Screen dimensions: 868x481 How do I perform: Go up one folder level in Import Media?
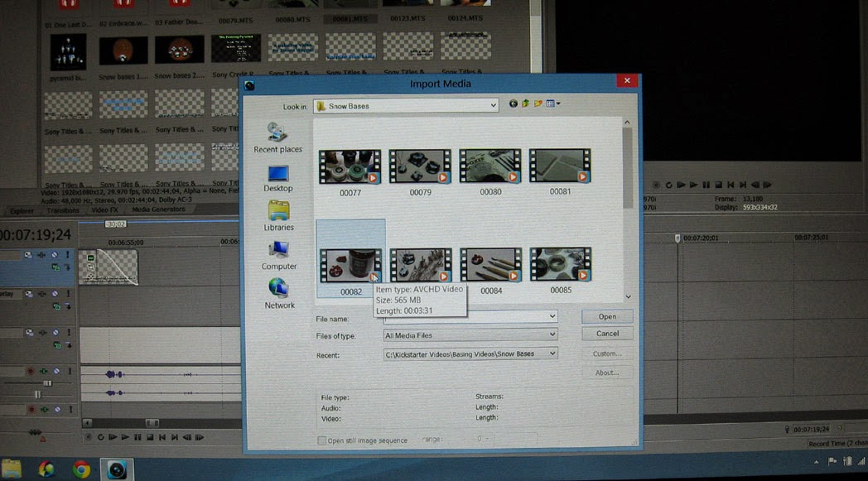pyautogui.click(x=525, y=103)
